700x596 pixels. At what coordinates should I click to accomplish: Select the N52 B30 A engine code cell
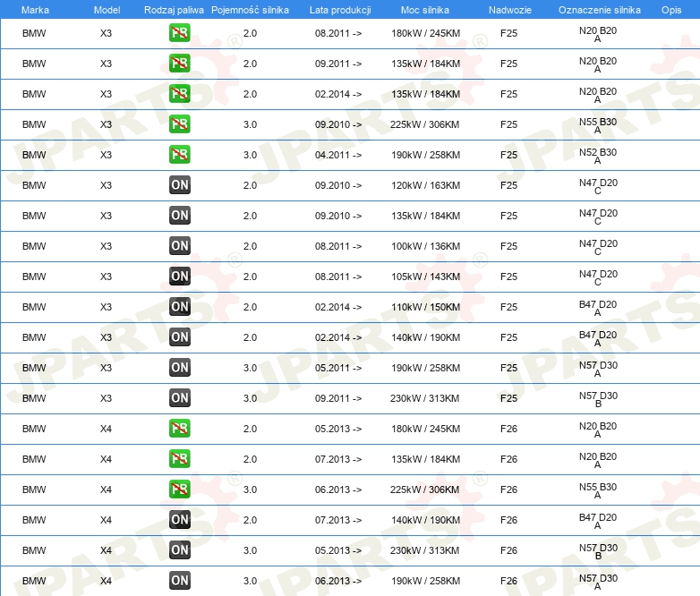pos(598,157)
